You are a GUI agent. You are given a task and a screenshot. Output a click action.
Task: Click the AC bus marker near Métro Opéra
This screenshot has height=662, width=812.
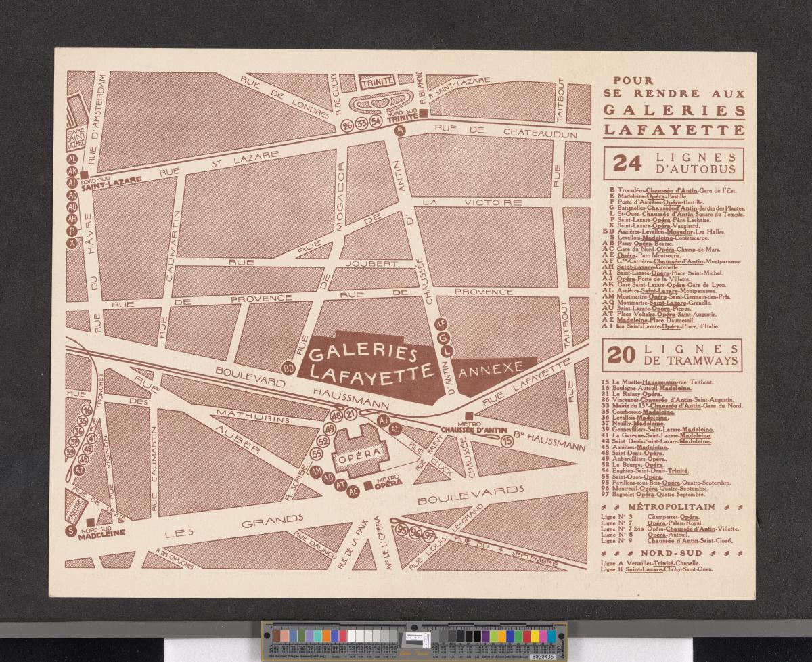pyautogui.click(x=353, y=492)
